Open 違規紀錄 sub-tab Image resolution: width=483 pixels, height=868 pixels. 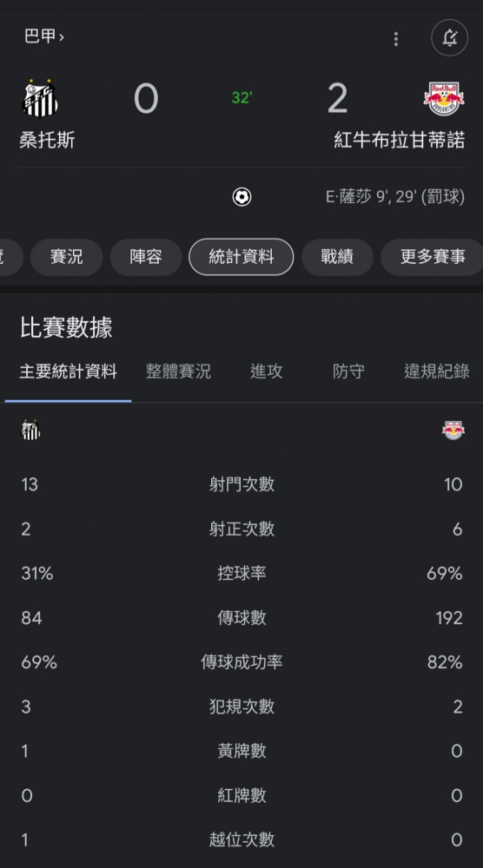click(436, 372)
